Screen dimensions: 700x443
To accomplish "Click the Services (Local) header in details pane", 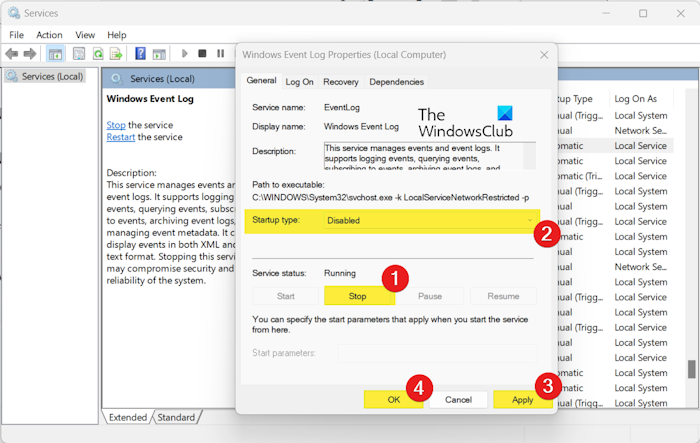I will 162,79.
